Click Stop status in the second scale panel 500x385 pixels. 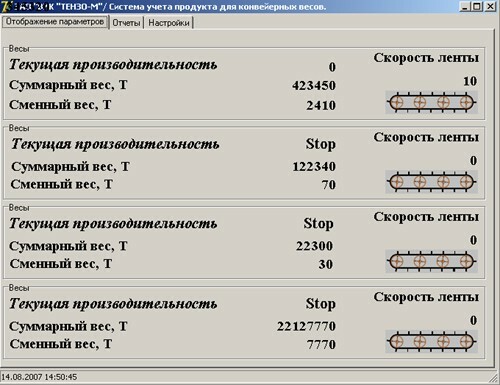point(320,144)
